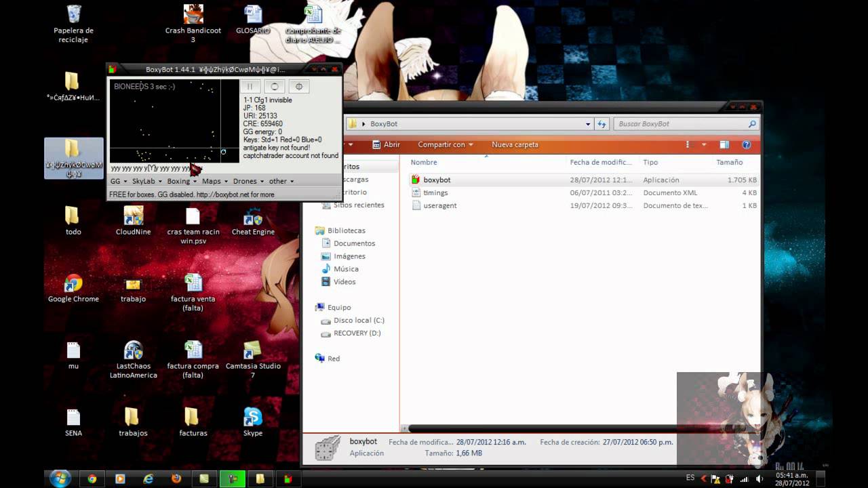Expand the address bar history dropdown
The image size is (868, 488).
(x=588, y=124)
